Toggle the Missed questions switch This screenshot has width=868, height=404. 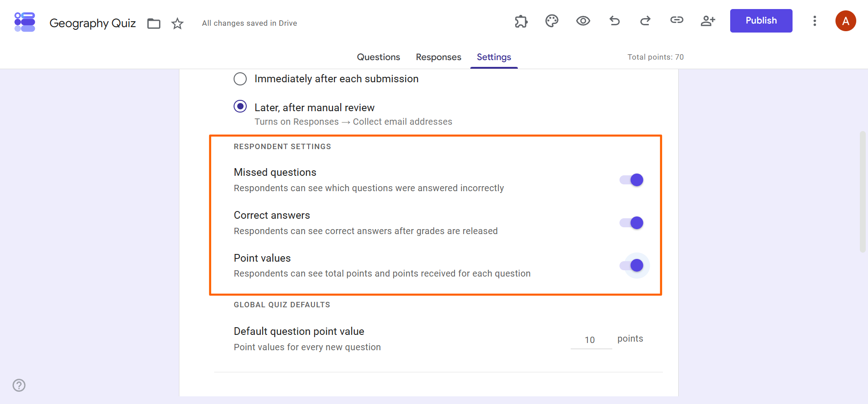[x=632, y=180]
